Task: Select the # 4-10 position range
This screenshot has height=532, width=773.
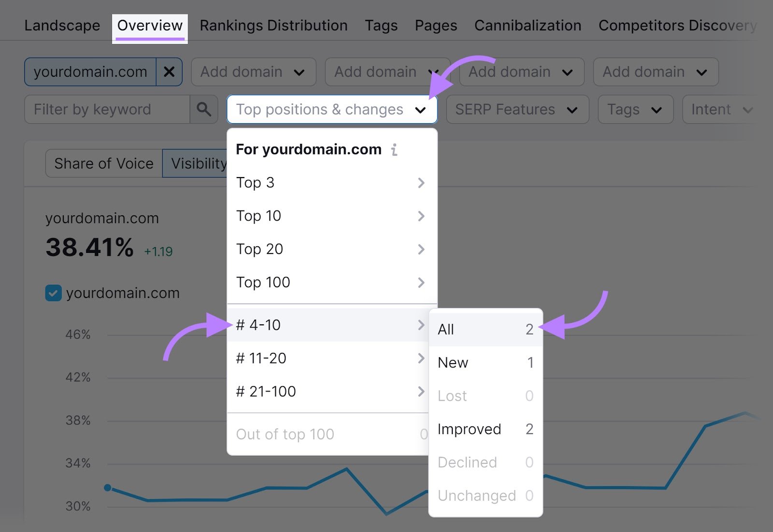Action: pos(258,325)
